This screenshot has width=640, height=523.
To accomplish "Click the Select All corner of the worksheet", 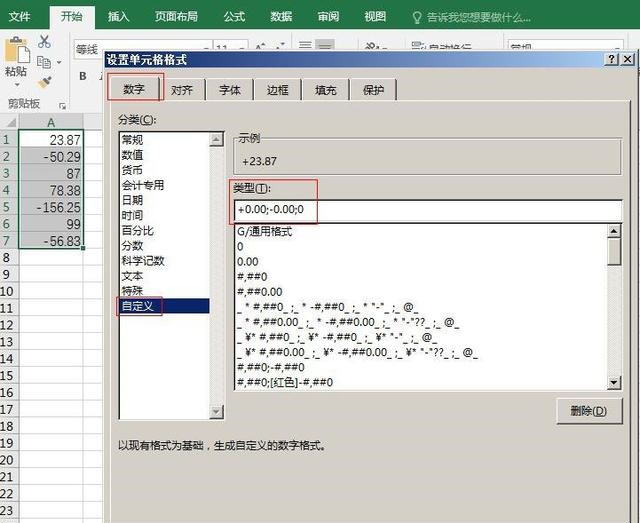I will click(x=9, y=122).
